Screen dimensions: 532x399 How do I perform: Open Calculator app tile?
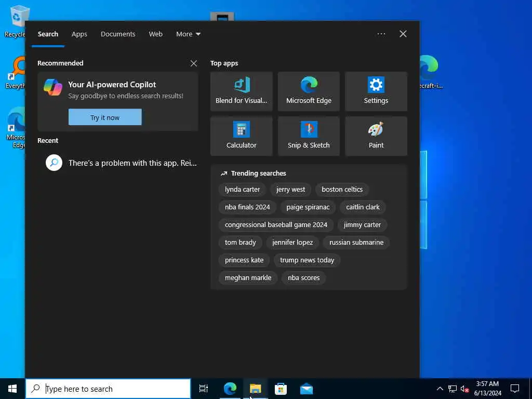(241, 136)
